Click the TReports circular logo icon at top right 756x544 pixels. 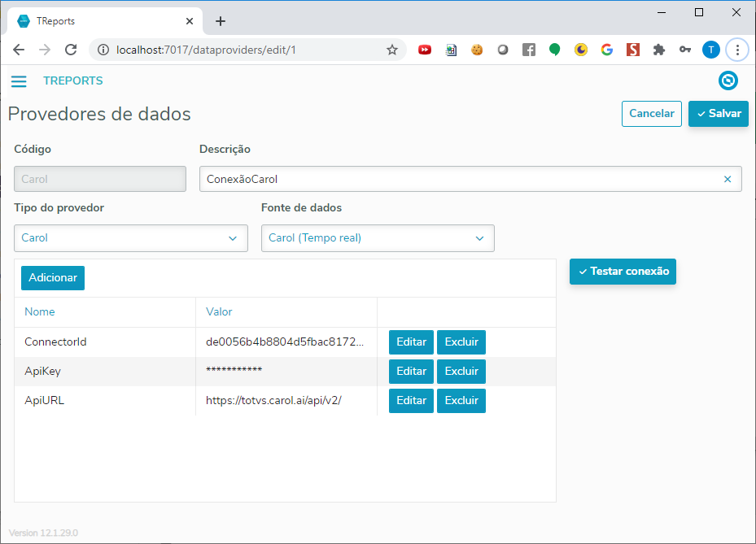click(728, 81)
